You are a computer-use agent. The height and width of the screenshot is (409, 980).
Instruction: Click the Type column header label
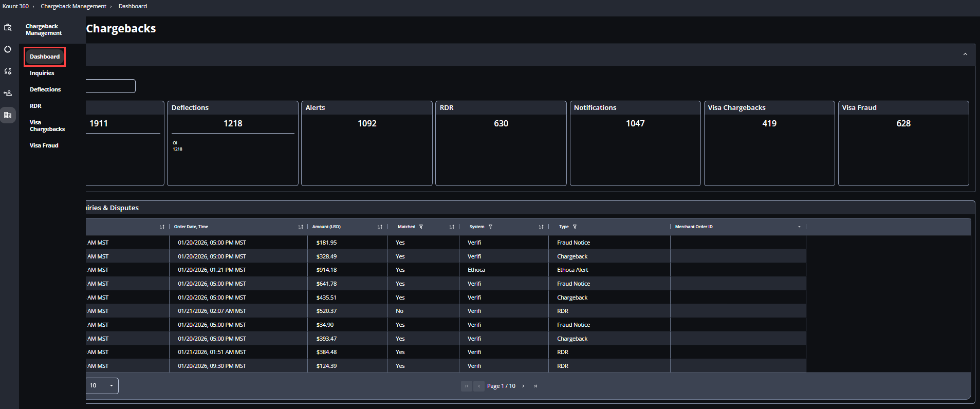click(x=564, y=227)
